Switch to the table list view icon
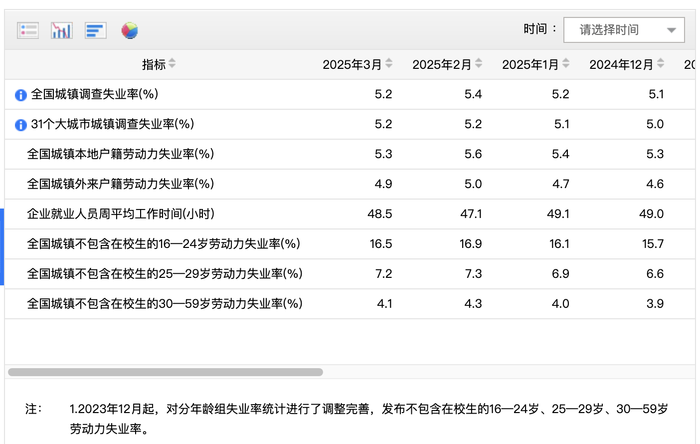The height and width of the screenshot is (444, 700). pos(28,30)
